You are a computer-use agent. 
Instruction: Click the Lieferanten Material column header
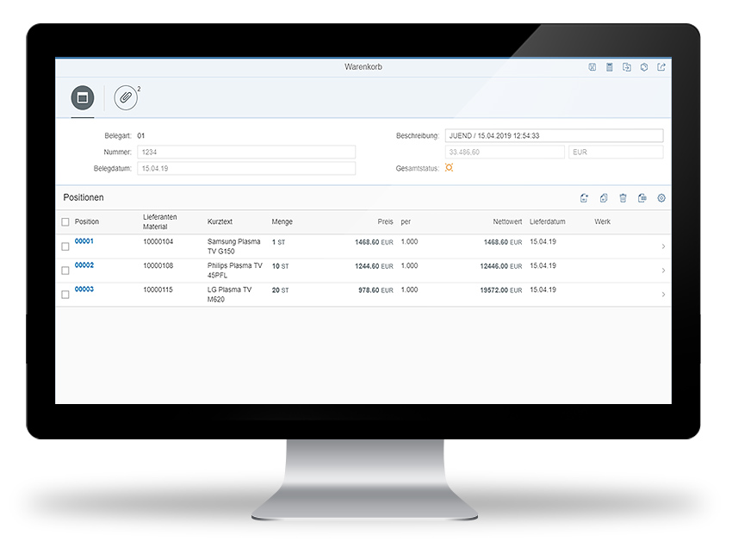click(159, 222)
